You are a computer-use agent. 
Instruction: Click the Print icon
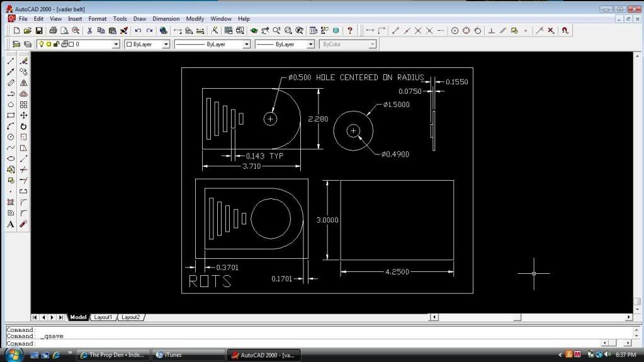coord(53,30)
